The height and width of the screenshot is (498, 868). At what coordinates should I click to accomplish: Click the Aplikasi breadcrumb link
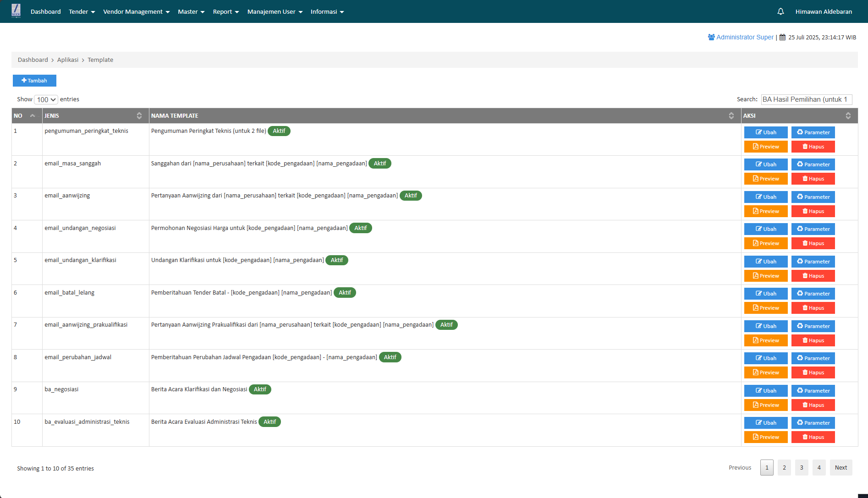68,60
